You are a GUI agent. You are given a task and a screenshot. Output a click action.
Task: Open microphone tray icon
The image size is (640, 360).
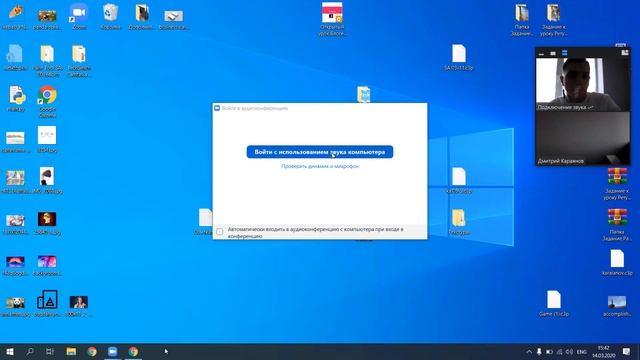[539, 351]
